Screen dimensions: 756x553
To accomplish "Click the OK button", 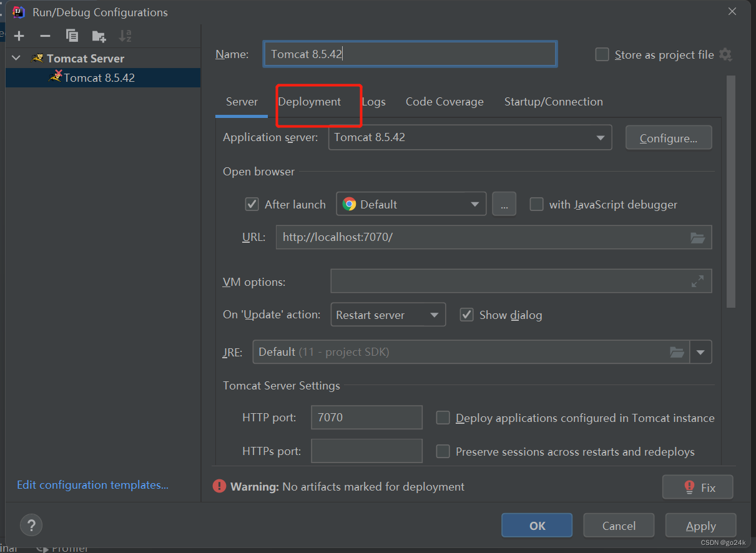I will pos(537,526).
